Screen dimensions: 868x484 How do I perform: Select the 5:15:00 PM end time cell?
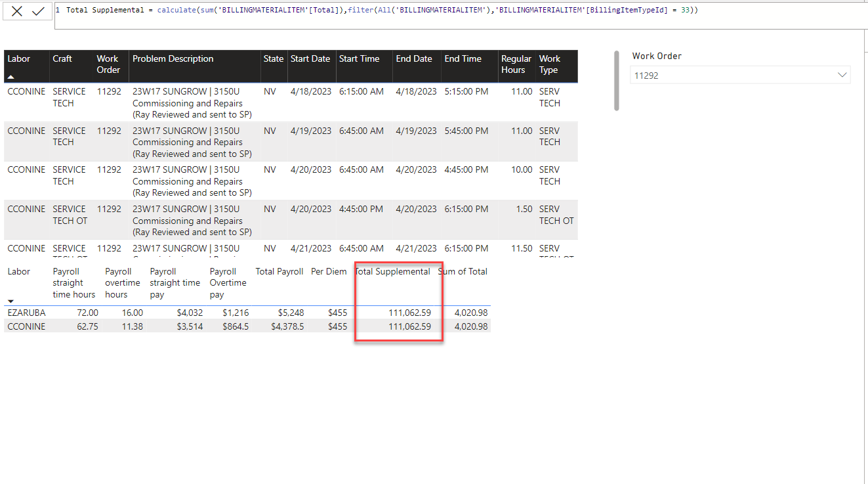466,91
